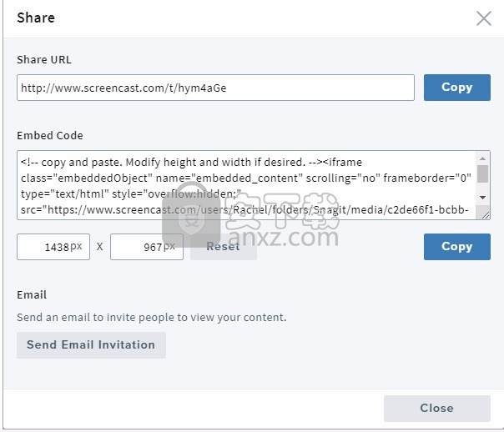
Task: Click the embed code scrollbar down arrow
Action: 482,197
